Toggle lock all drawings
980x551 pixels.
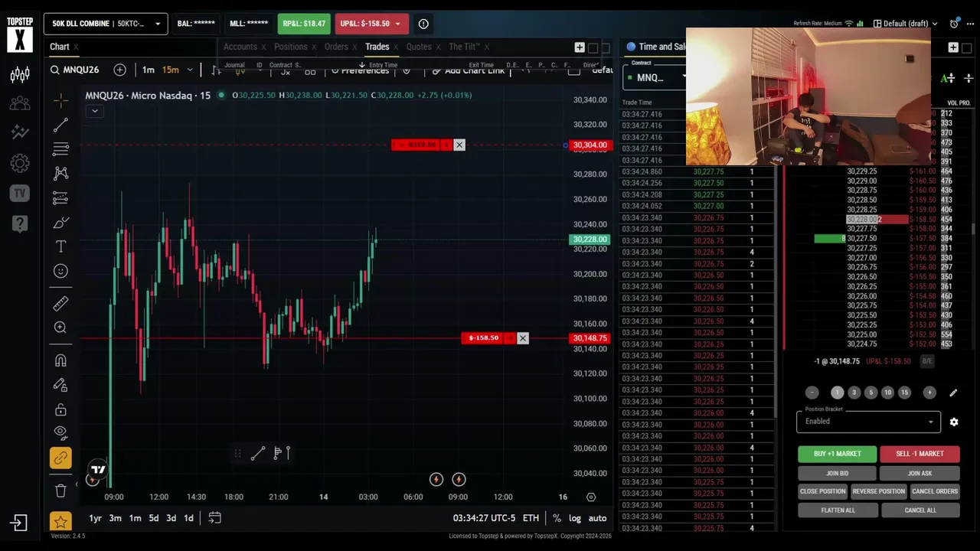pos(61,409)
